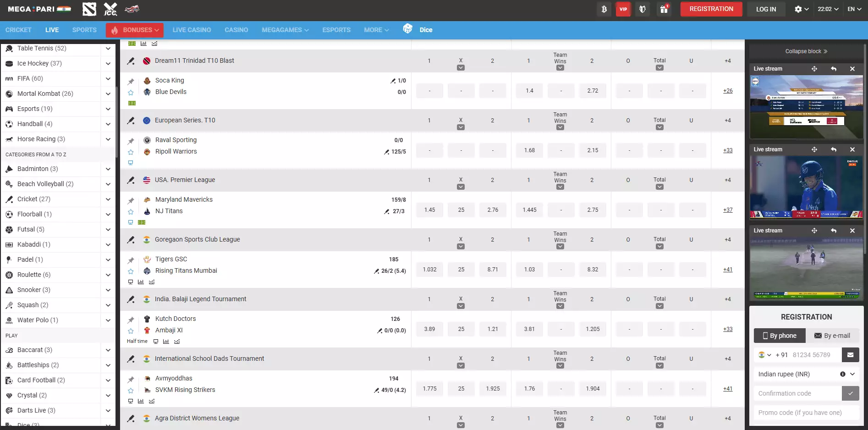Pin the Soca King match

(x=131, y=82)
